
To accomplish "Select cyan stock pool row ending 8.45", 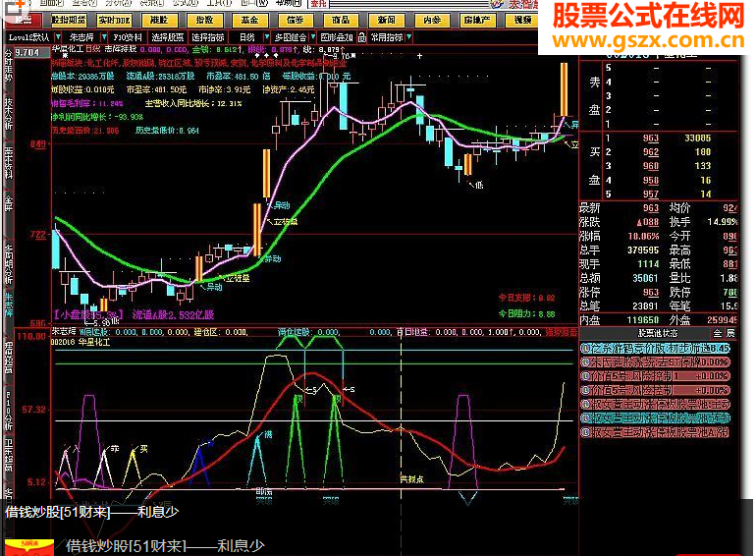I will (x=655, y=348).
